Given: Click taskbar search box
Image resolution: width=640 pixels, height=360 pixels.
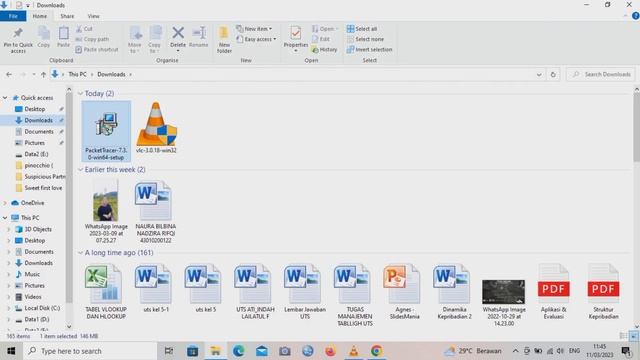Looking at the screenshot, I should (x=90, y=351).
